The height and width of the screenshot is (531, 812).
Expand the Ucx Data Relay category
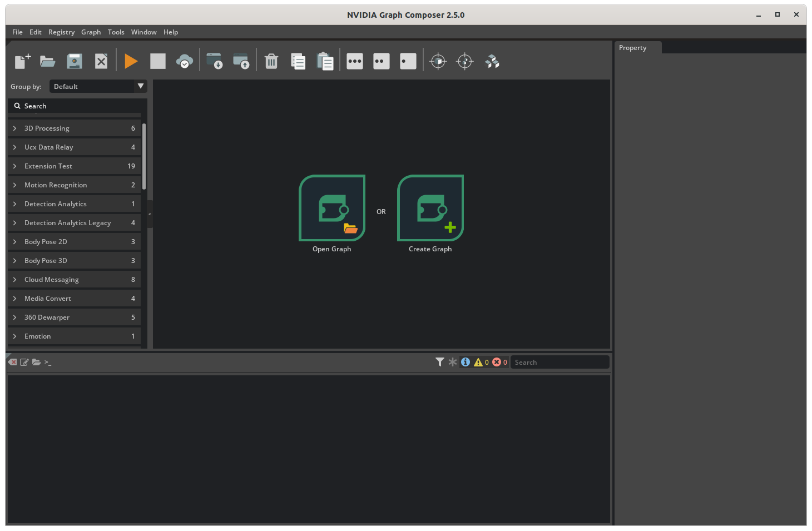pyautogui.click(x=75, y=147)
